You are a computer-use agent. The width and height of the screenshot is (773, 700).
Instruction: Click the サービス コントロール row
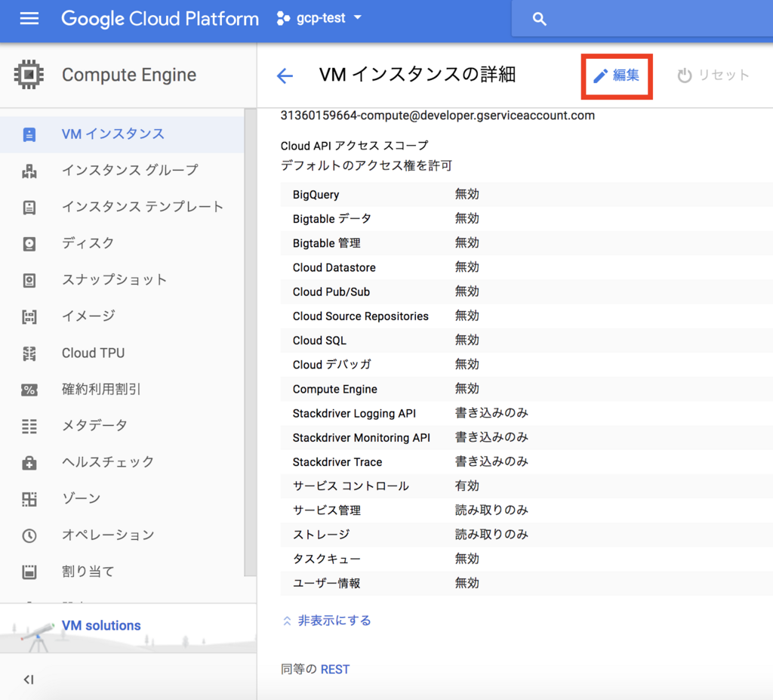point(526,486)
